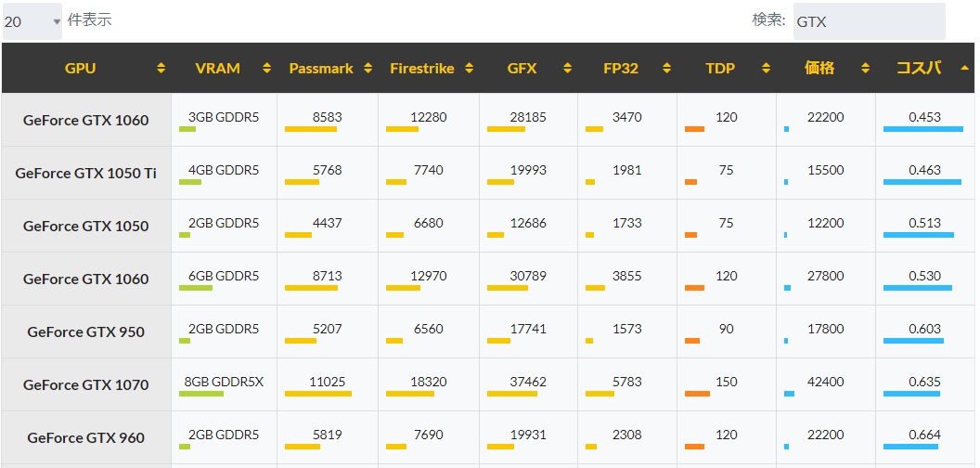Select the GeForce GTX 1050 Ti row name
Viewport: 980px width, 468px height.
pos(86,173)
